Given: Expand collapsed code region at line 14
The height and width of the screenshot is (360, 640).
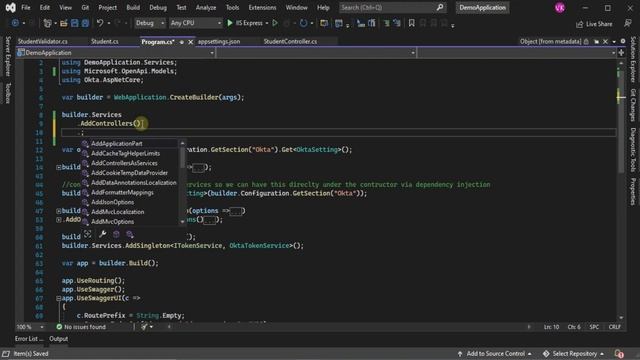Looking at the screenshot, I should [58, 167].
